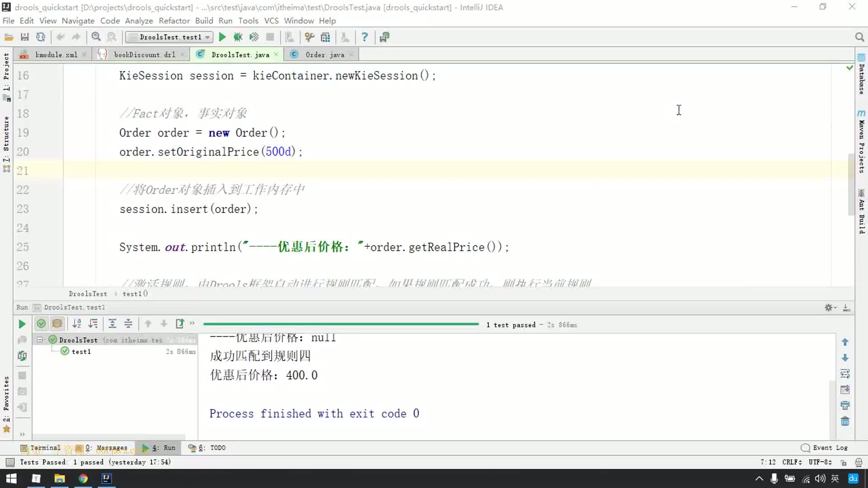This screenshot has width=868, height=488.
Task: Hide Run panel with download-arrow icon
Action: click(846, 307)
